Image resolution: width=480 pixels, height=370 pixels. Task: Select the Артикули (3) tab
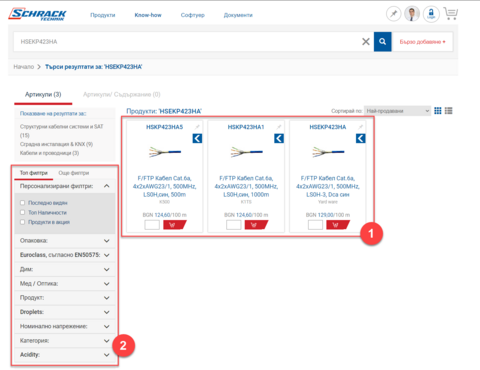(x=43, y=95)
